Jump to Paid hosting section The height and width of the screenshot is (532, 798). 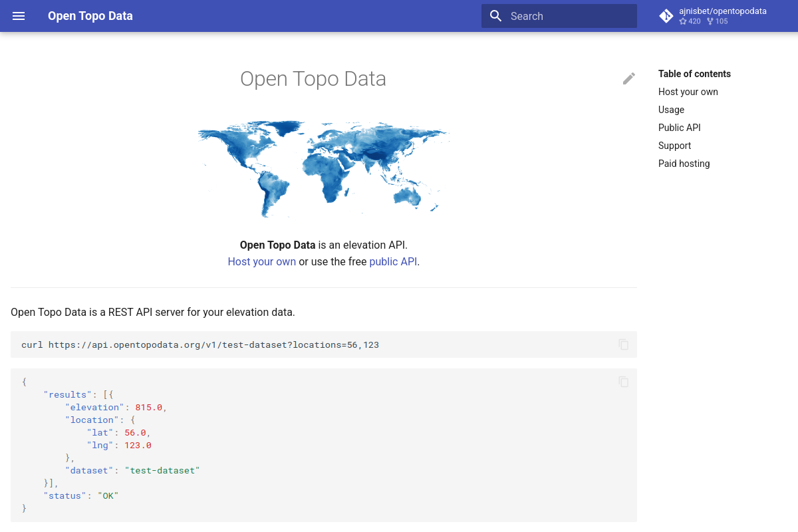pyautogui.click(x=684, y=164)
